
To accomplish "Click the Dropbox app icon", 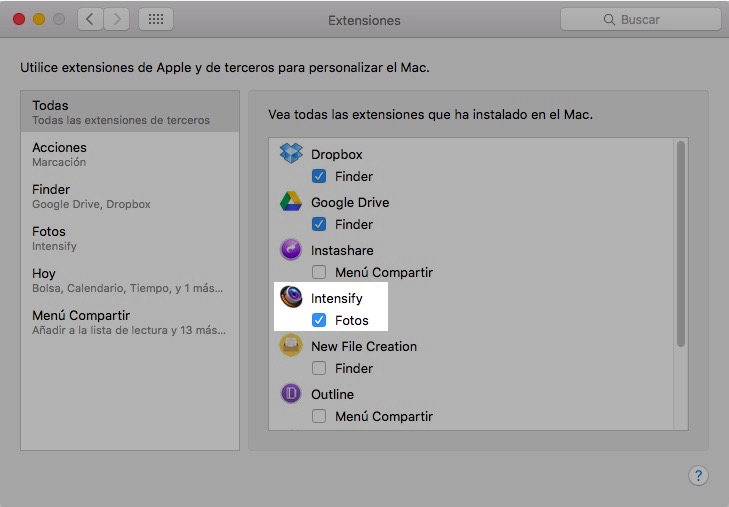I will [x=291, y=154].
